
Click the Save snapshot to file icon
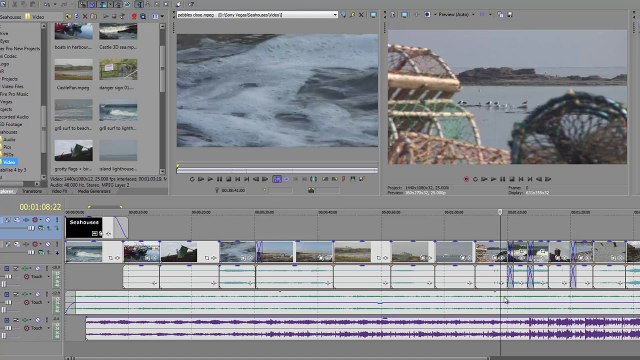coord(510,15)
